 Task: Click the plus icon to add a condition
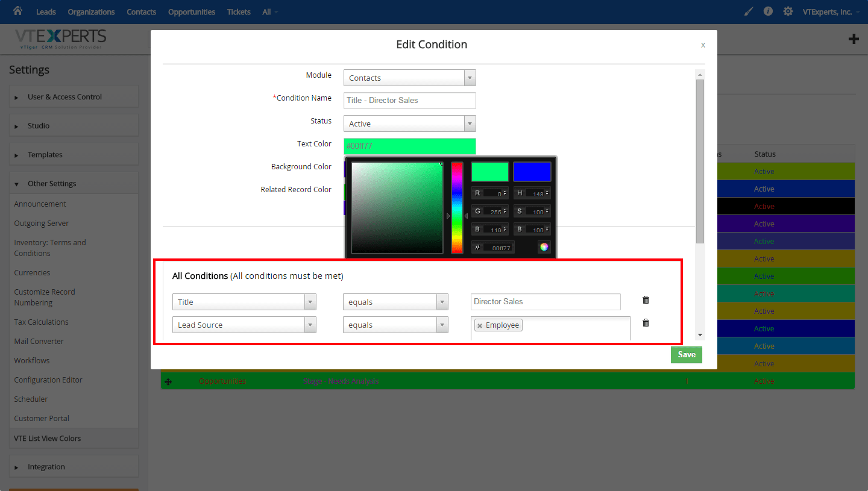(x=854, y=39)
